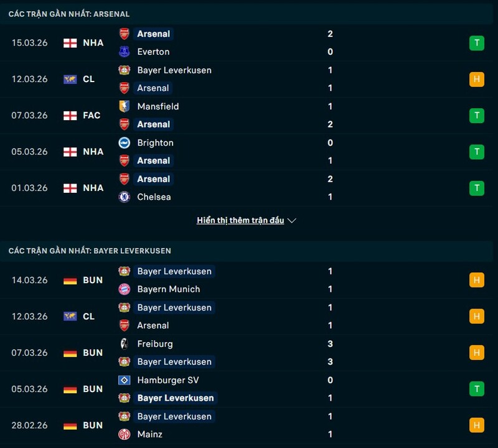Screen dimensions: 498x448
Task: Select the Everton club logo
Action: [x=124, y=52]
